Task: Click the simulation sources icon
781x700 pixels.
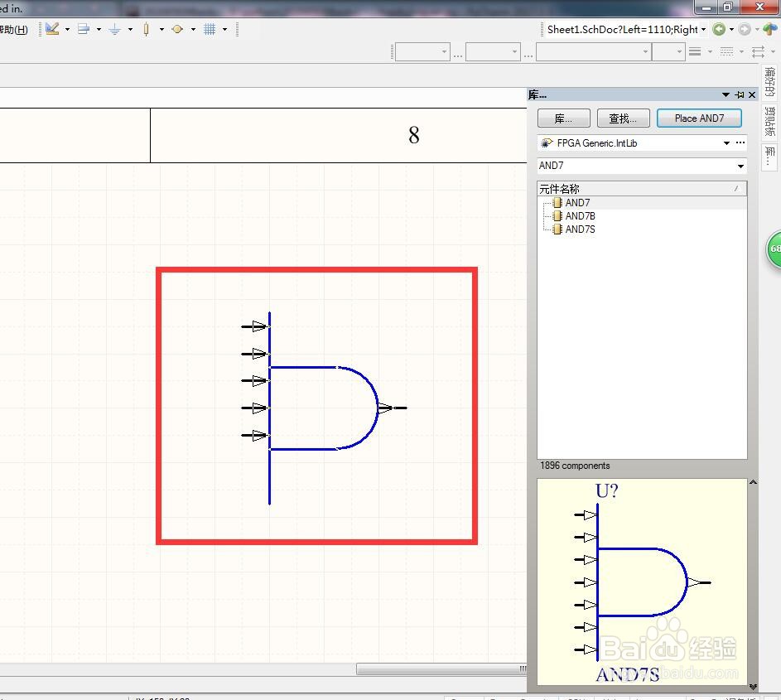Action: [x=177, y=29]
